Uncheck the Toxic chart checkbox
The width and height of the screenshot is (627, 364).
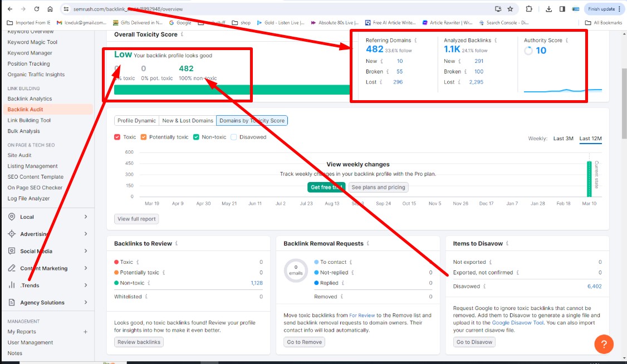[x=117, y=137]
